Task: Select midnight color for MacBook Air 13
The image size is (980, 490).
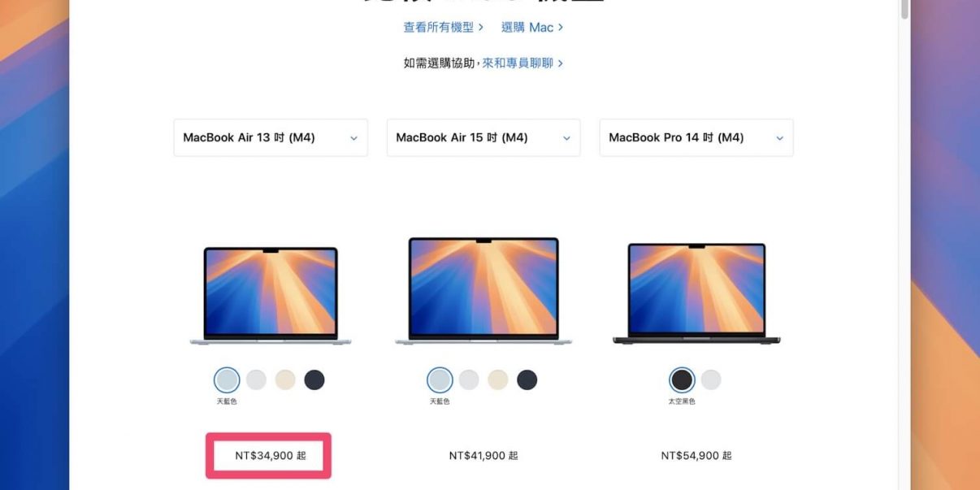Action: coord(314,379)
